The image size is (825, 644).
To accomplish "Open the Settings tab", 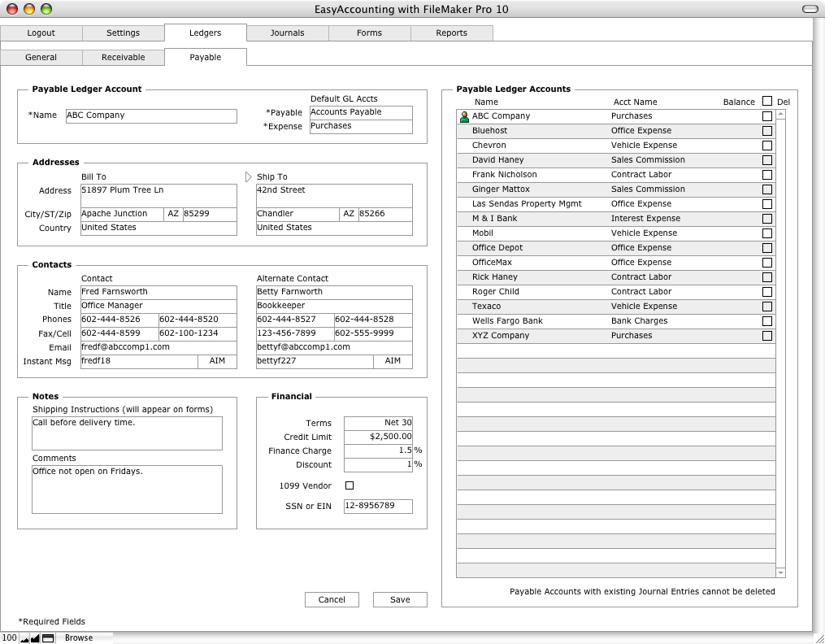I will pyautogui.click(x=123, y=33).
